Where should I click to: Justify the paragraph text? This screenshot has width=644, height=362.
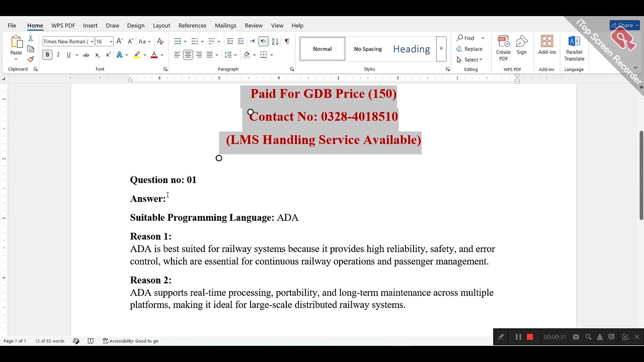[x=210, y=55]
